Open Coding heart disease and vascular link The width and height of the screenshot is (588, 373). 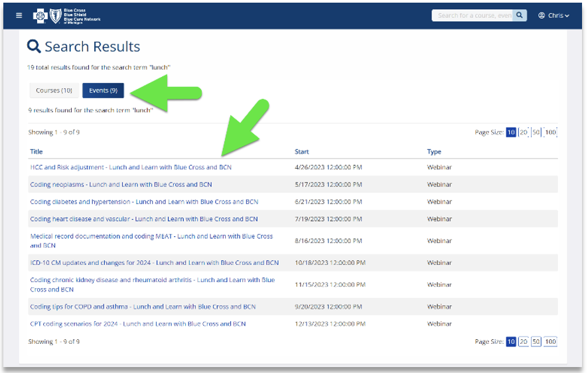[144, 219]
